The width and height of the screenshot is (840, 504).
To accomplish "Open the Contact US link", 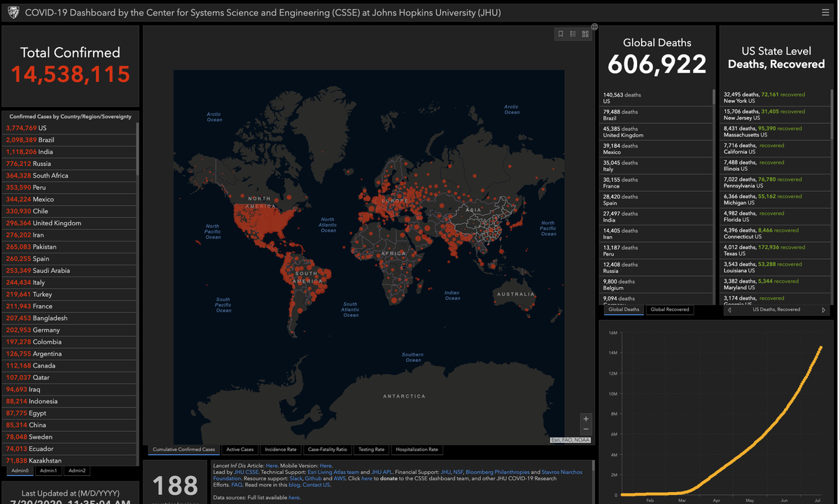I will 316,485.
